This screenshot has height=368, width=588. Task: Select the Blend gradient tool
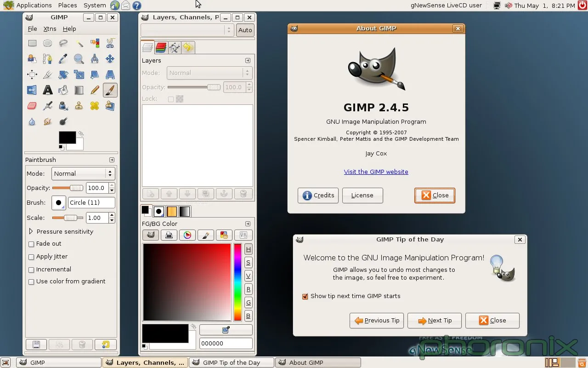[79, 90]
